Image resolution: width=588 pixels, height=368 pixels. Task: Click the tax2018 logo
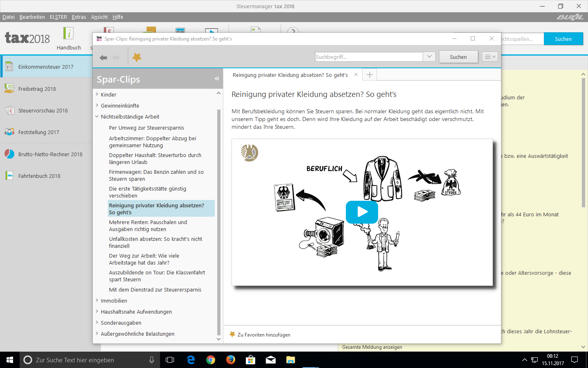27,38
